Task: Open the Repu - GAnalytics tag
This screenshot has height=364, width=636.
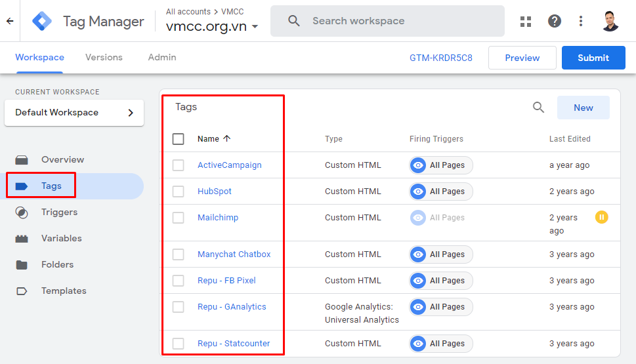Action: tap(232, 307)
